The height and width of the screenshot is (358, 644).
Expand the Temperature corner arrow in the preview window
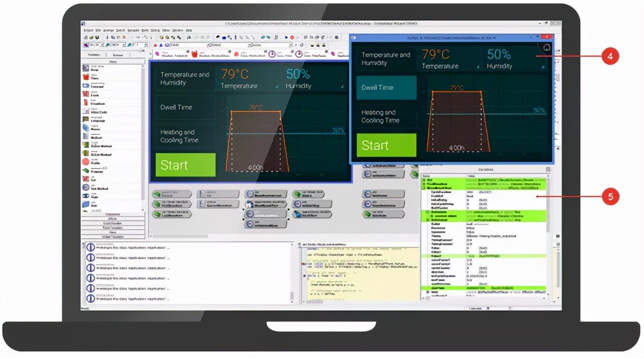coord(477,67)
